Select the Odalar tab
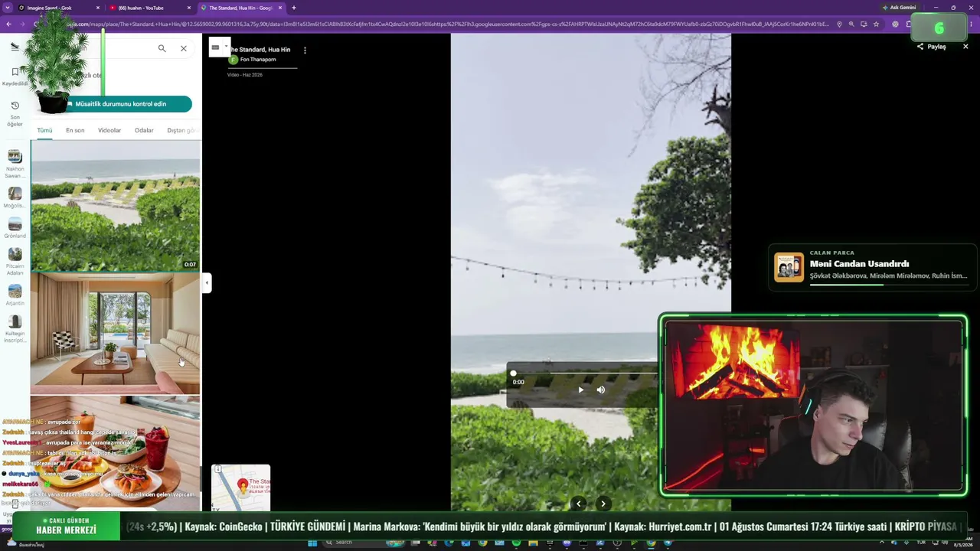Viewport: 980px width, 551px height. (x=144, y=130)
